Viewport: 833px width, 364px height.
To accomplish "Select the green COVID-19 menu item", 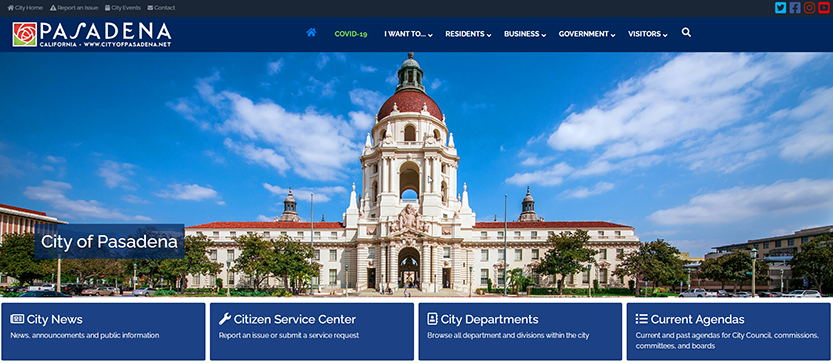I will click(x=351, y=34).
